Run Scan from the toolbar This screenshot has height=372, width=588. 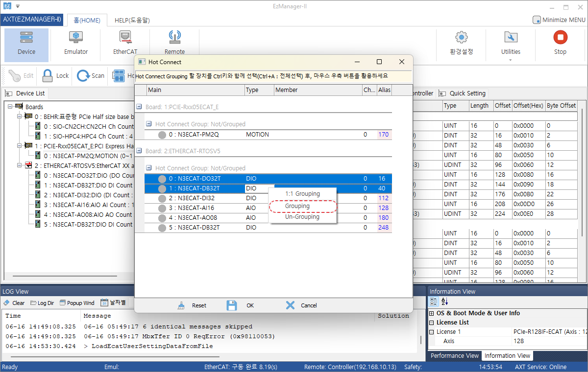pyautogui.click(x=91, y=76)
